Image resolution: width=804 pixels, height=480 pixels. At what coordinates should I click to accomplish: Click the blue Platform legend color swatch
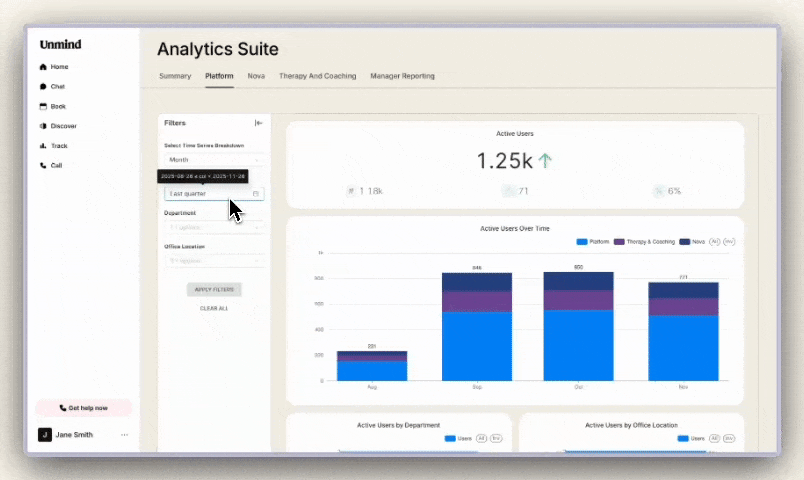(x=582, y=242)
